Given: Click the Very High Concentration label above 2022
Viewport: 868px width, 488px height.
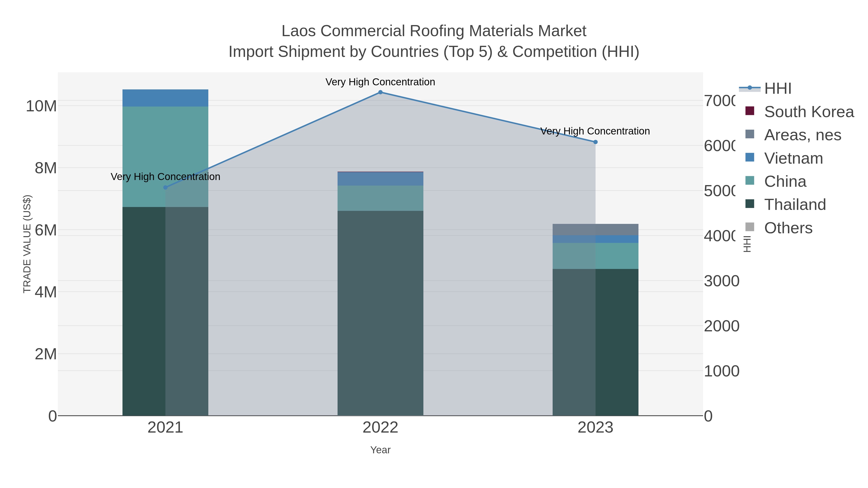Looking at the screenshot, I should tap(380, 82).
